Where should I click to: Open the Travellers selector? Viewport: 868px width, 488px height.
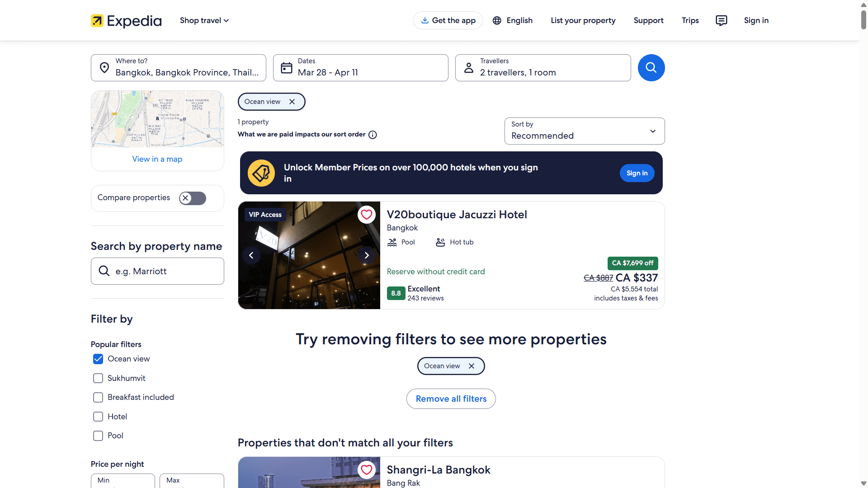click(x=543, y=68)
